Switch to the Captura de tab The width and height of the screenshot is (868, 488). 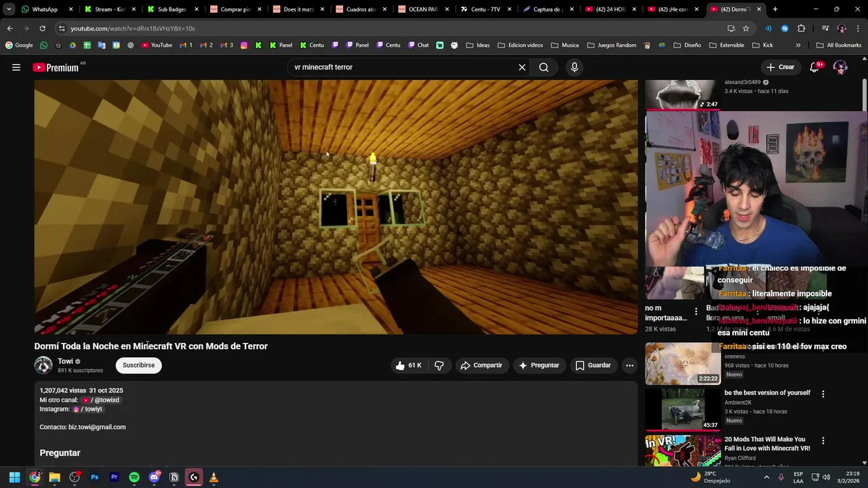[547, 9]
